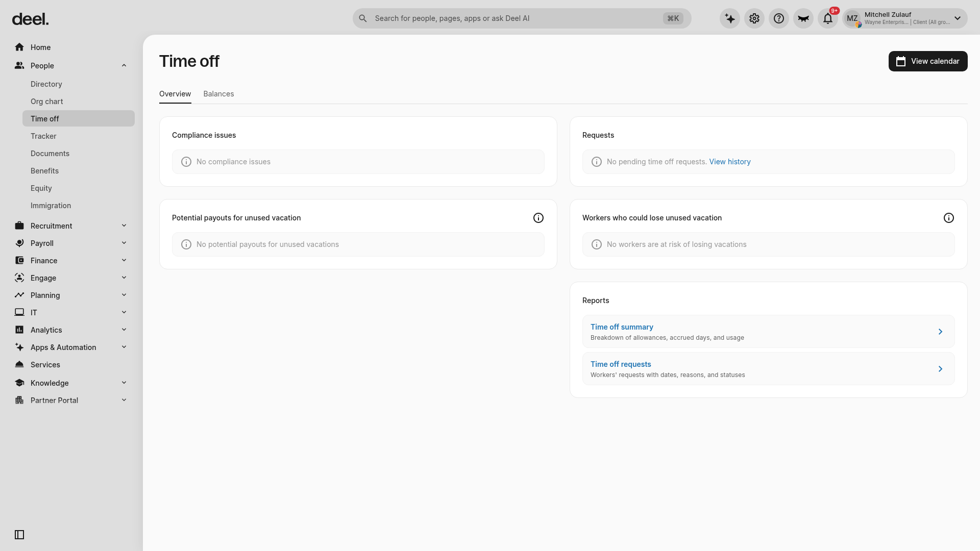Select the Overview tab
The image size is (980, 551).
point(175,94)
